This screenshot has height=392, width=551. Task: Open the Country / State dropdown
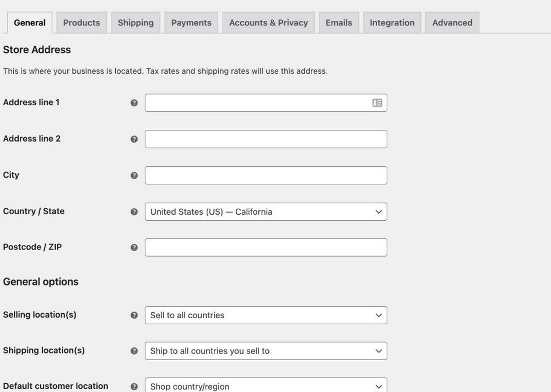click(x=266, y=212)
